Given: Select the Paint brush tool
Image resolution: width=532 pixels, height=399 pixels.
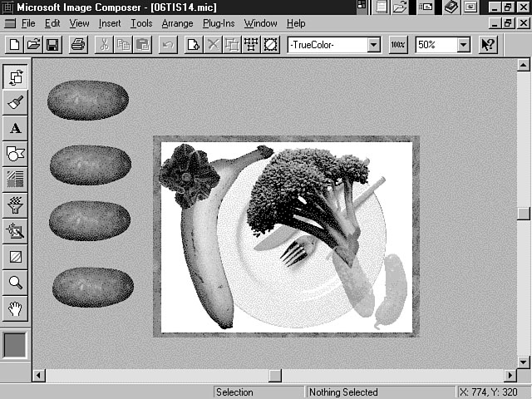Looking at the screenshot, I should coord(16,103).
